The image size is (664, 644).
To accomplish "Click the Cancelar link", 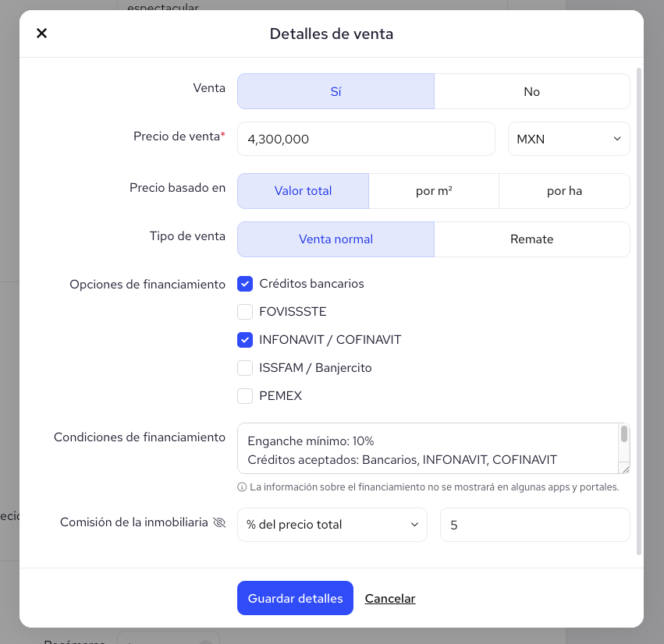I will [x=390, y=598].
